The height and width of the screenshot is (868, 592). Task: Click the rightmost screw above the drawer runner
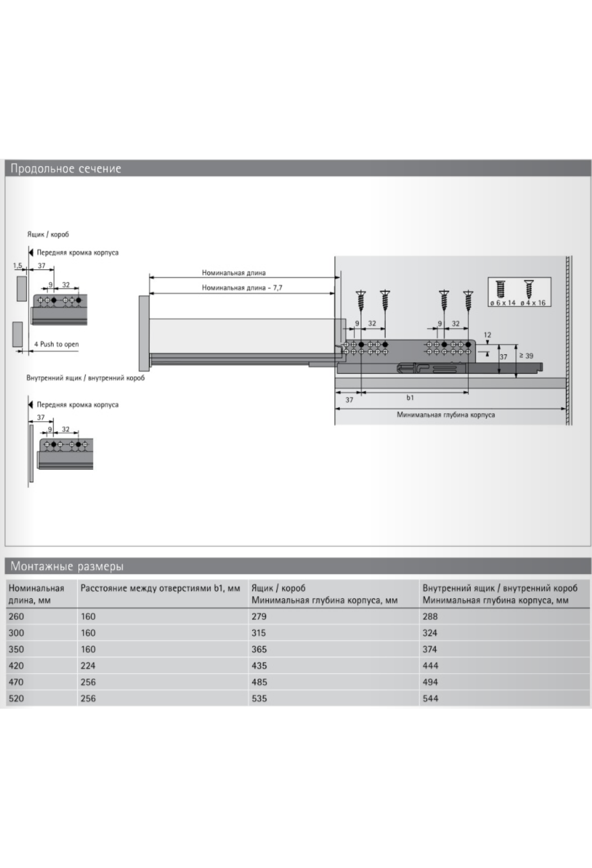(x=468, y=301)
